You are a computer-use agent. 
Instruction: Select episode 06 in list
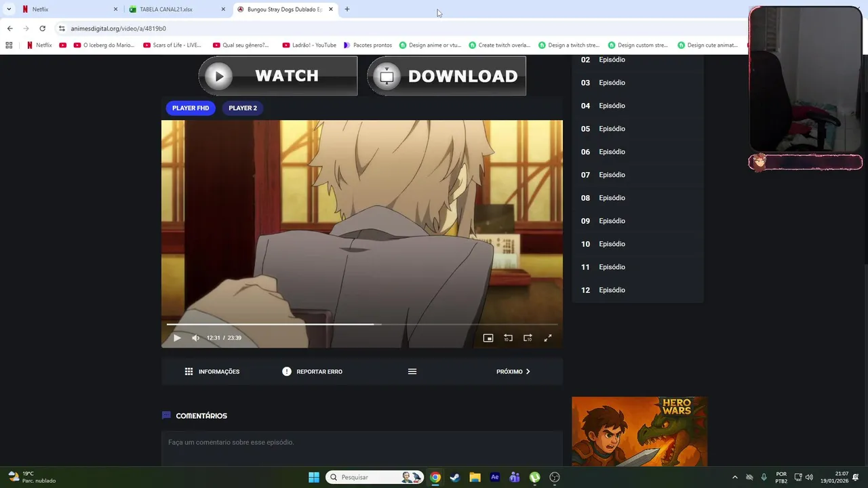(637, 152)
